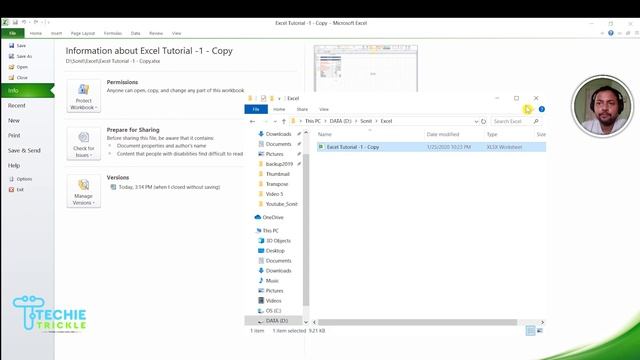640x360 pixels.
Task: Select Music under This PC
Action: [272, 281]
